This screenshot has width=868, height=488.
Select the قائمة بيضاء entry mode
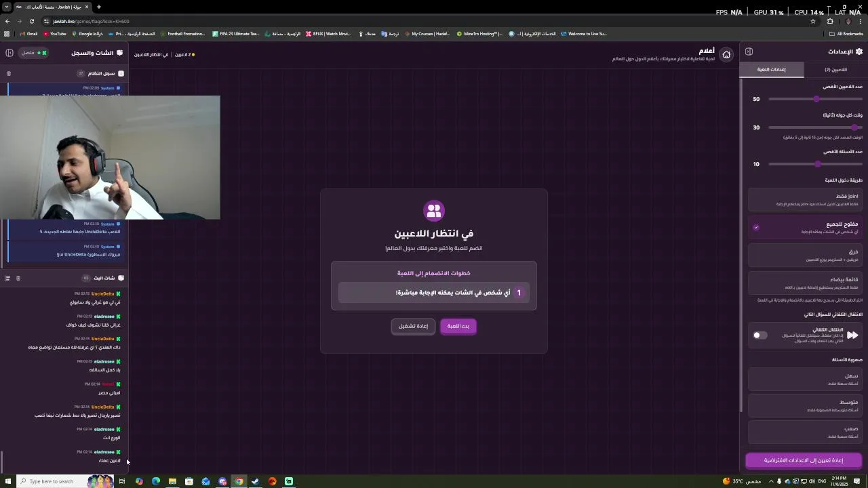[x=805, y=283]
